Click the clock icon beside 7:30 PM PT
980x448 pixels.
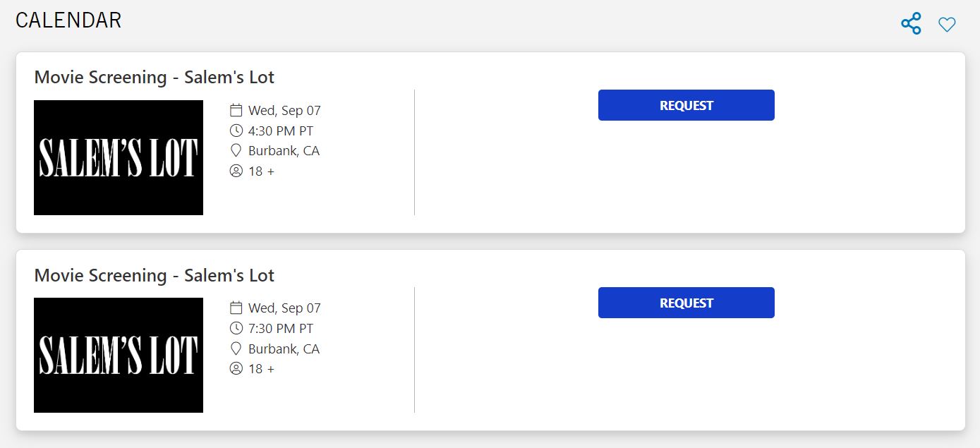coord(236,328)
